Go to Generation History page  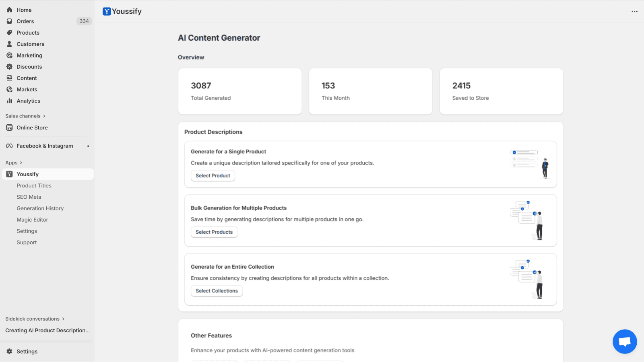tap(40, 208)
